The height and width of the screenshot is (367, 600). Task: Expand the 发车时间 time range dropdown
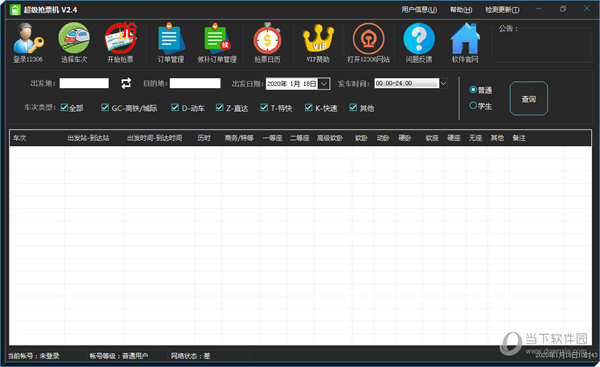click(x=443, y=83)
